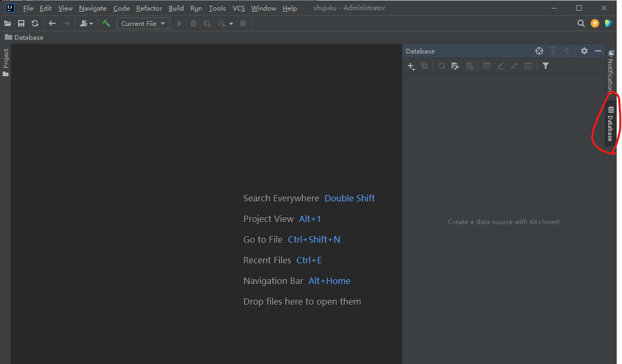The height and width of the screenshot is (364, 622).
Task: Open the VCS menu
Action: [x=239, y=8]
